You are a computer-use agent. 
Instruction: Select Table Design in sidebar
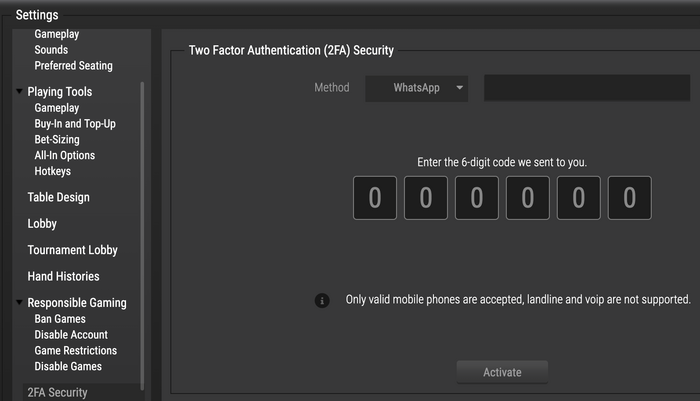(x=58, y=197)
